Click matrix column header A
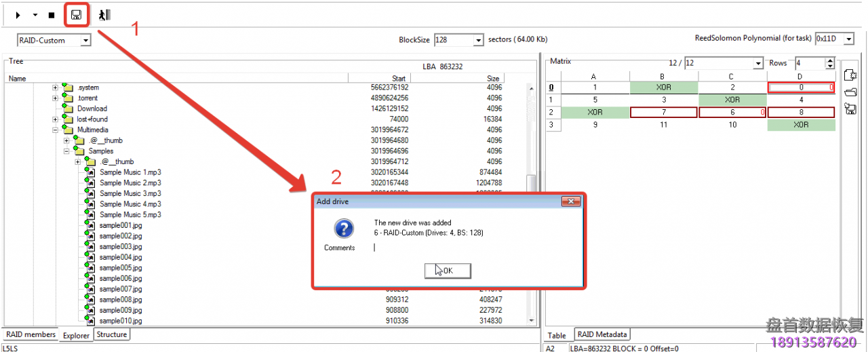Image resolution: width=868 pixels, height=352 pixels. click(x=594, y=76)
